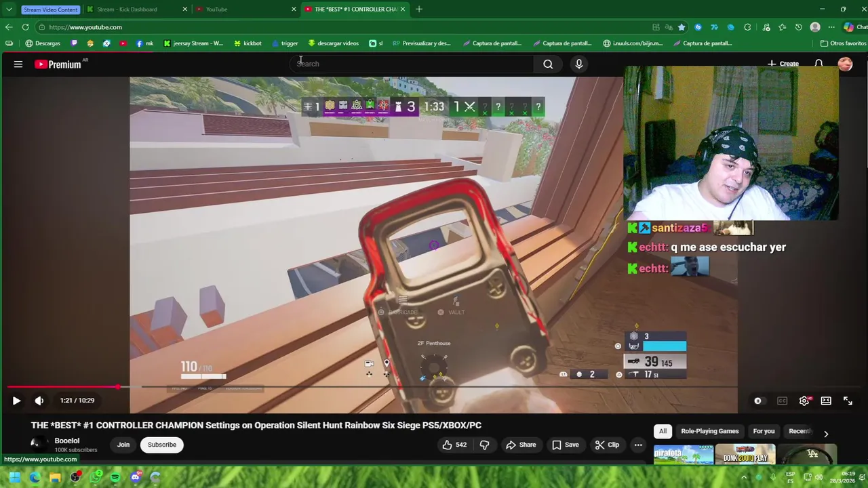Screen dimensions: 868x488
Task: Save the video to a playlist
Action: [565, 445]
